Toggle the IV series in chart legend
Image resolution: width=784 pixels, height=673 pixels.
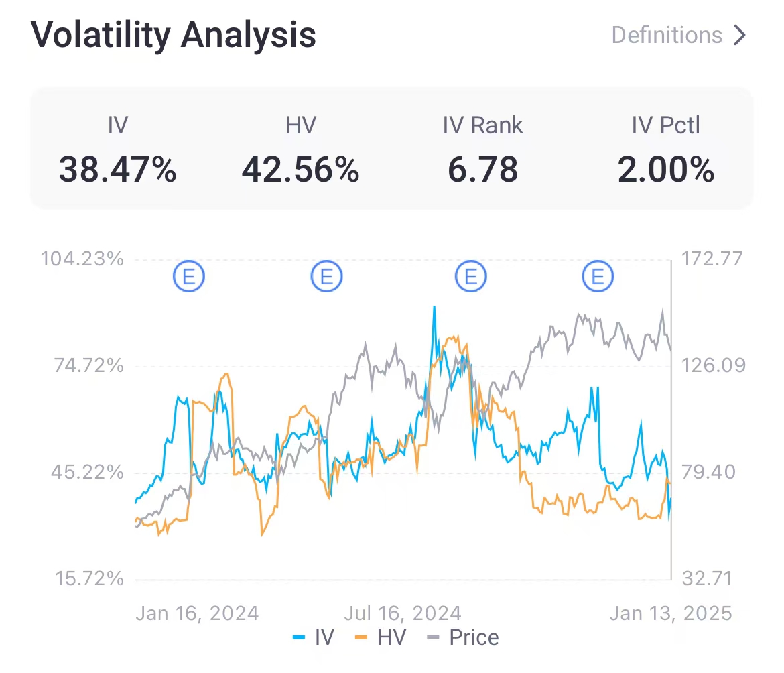click(x=314, y=637)
